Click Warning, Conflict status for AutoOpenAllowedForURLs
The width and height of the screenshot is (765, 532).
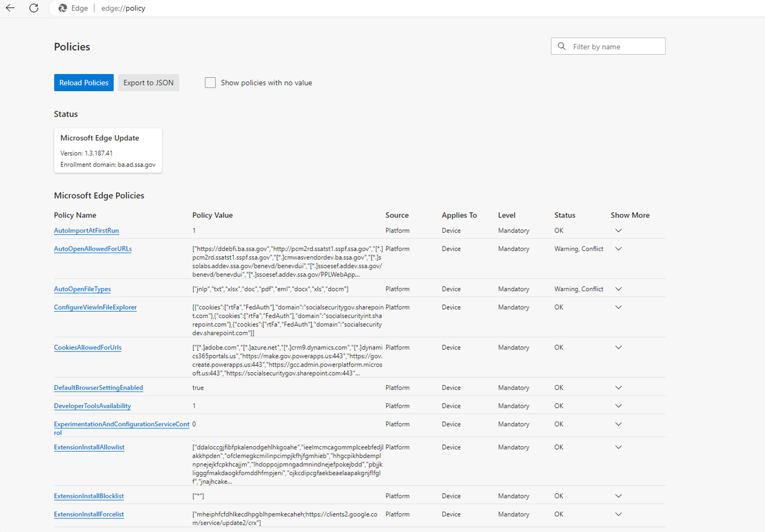pos(579,248)
